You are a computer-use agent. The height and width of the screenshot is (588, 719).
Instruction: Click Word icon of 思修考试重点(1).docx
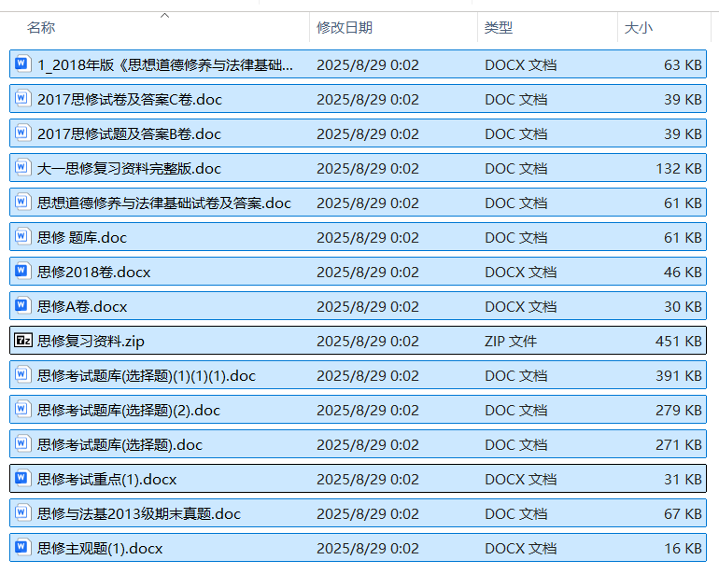(23, 479)
